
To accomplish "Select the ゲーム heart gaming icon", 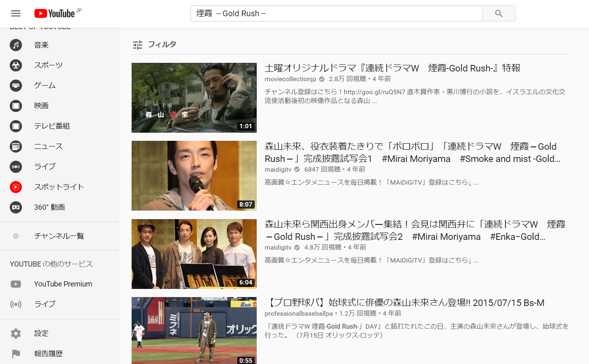I will click(x=16, y=85).
